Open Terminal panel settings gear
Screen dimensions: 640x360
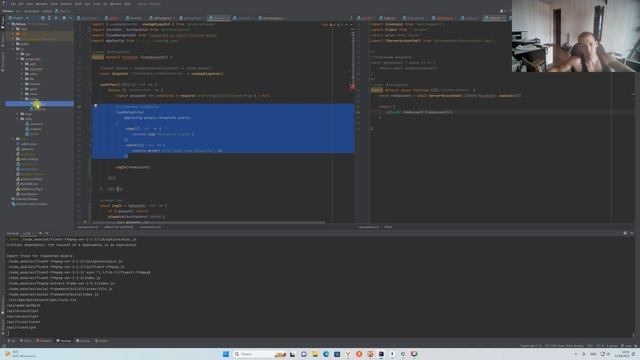(x=625, y=233)
